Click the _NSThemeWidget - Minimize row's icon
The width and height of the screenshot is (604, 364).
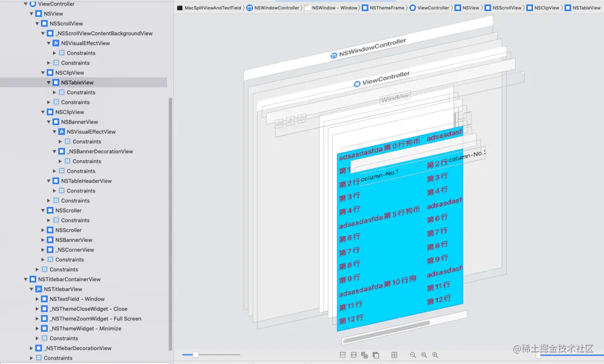click(x=44, y=328)
